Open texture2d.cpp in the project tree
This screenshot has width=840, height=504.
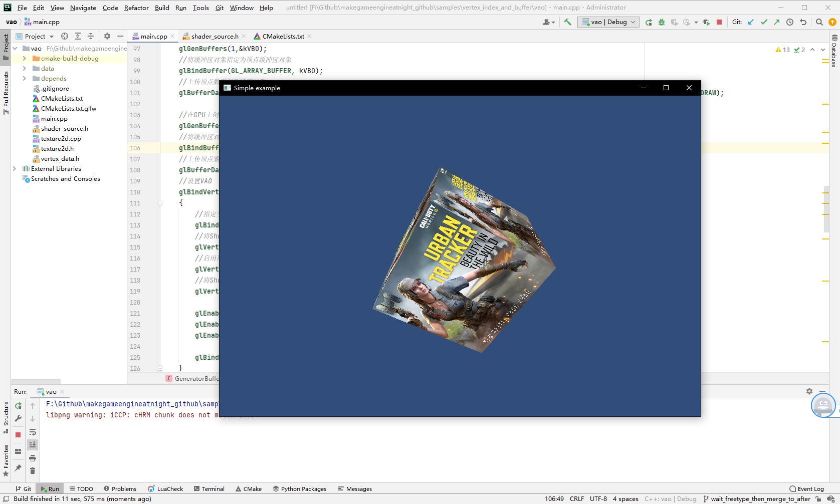[61, 139]
